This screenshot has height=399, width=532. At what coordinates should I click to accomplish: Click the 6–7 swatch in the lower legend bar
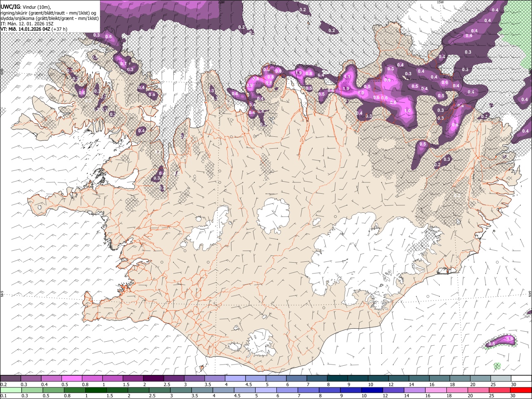287,390
